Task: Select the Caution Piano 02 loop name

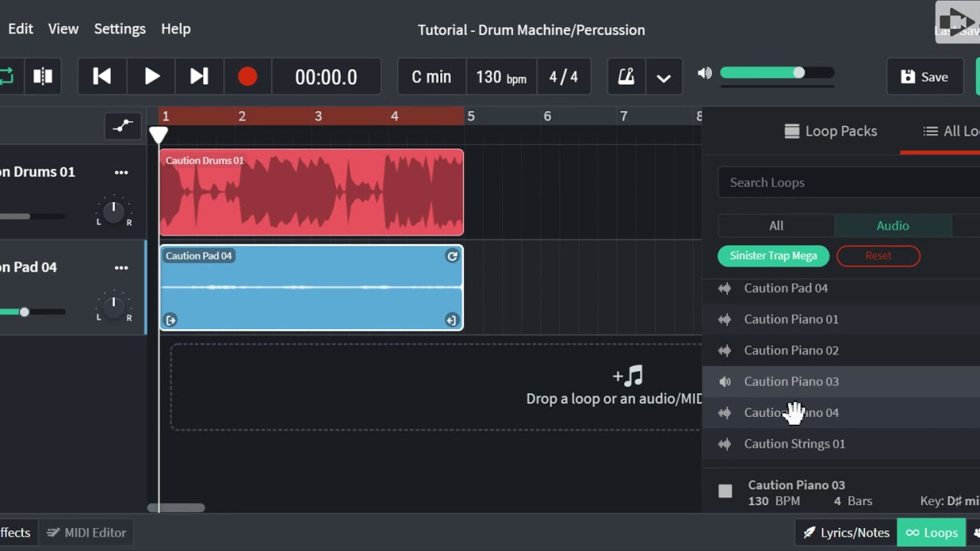Action: 791,350
